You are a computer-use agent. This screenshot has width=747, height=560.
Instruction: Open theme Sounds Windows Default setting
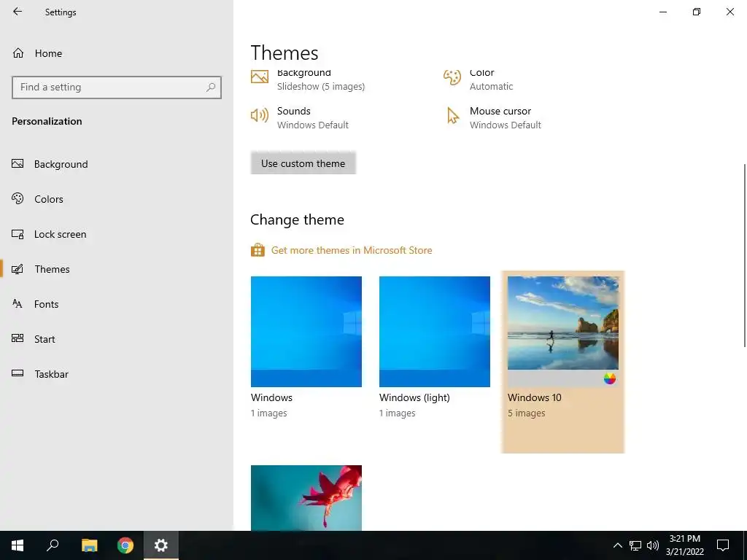[300, 117]
